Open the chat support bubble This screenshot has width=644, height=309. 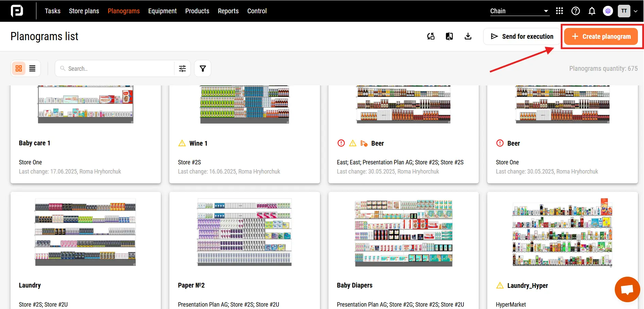[627, 289]
